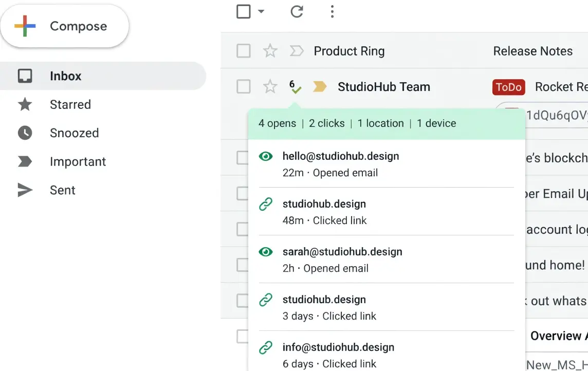
Task: Click link icon for info@studiohub.design
Action: [x=266, y=347]
